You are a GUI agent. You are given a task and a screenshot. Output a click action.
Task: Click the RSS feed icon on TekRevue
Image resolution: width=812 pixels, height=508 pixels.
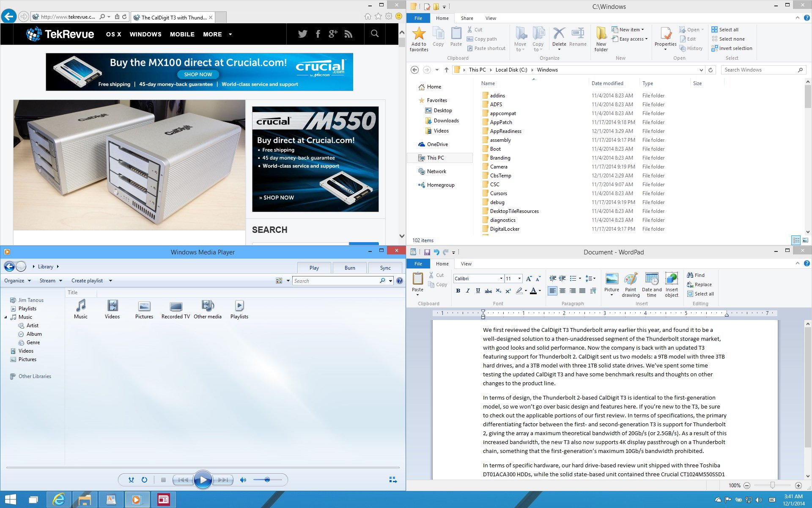348,34
